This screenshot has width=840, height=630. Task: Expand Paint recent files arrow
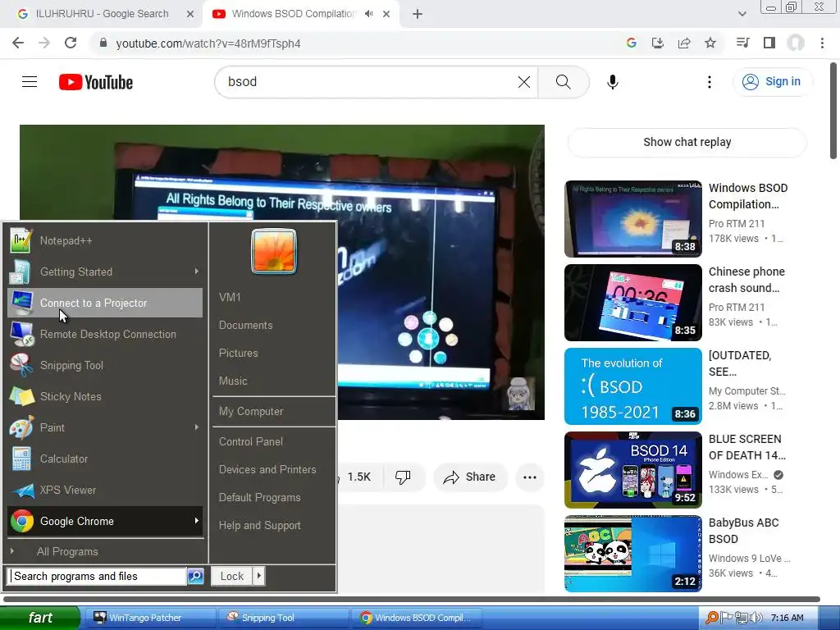(x=197, y=427)
